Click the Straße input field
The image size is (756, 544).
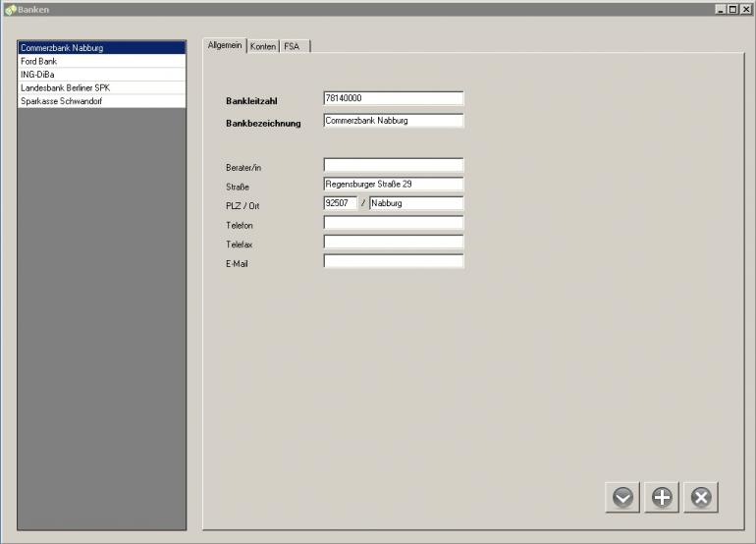394,184
